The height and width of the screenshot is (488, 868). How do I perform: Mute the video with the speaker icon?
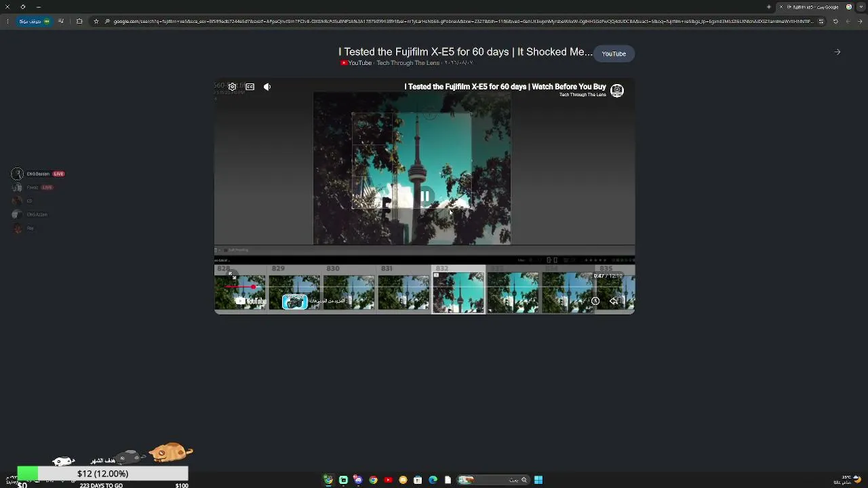point(267,87)
